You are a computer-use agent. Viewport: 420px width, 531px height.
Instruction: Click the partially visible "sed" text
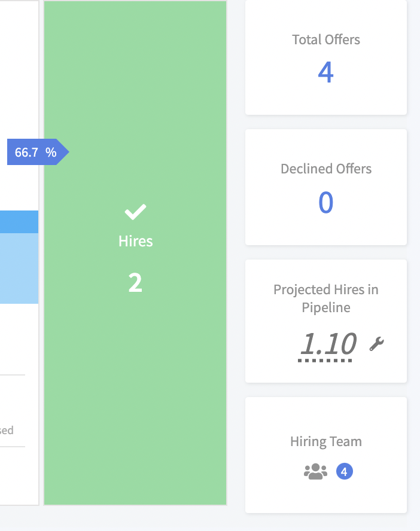7,431
